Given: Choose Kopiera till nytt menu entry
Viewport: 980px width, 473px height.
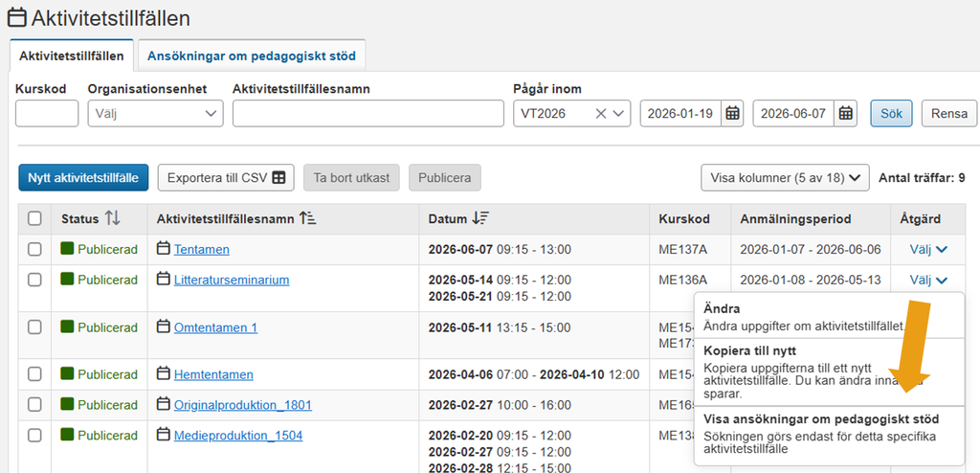Looking at the screenshot, I should click(x=830, y=372).
